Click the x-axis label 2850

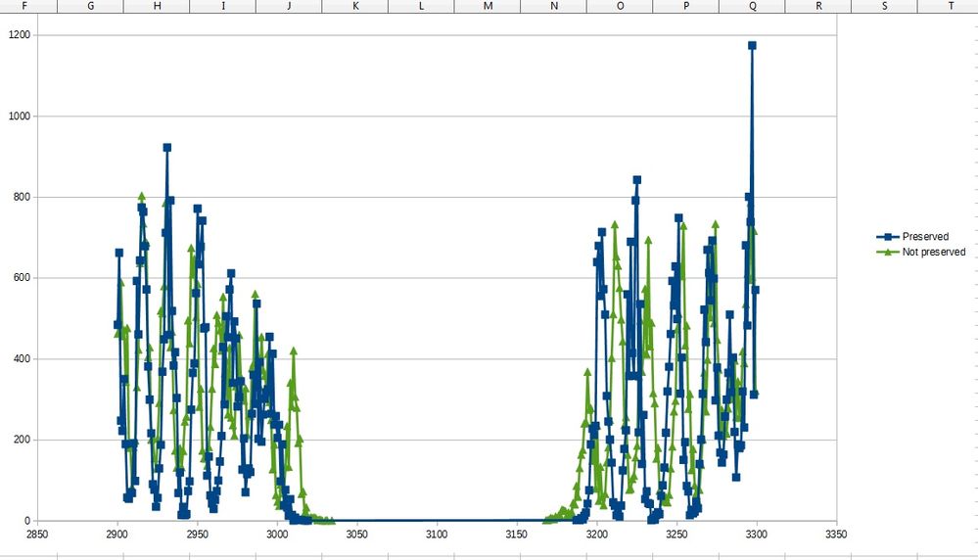pos(37,535)
